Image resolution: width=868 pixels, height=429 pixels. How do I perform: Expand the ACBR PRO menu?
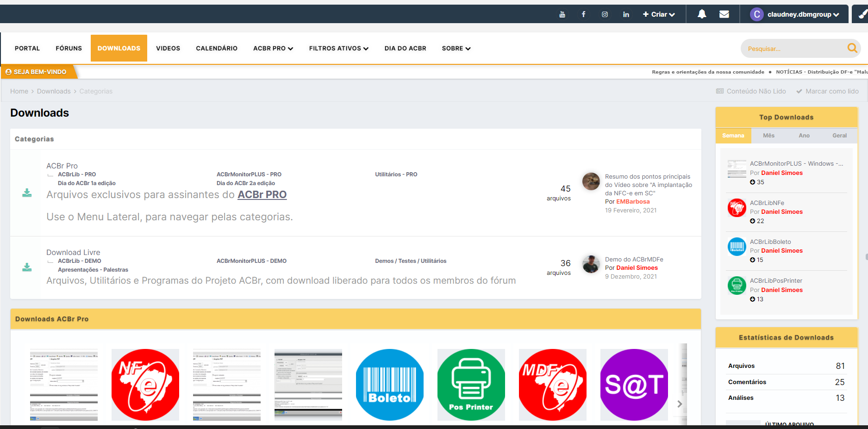pos(273,48)
